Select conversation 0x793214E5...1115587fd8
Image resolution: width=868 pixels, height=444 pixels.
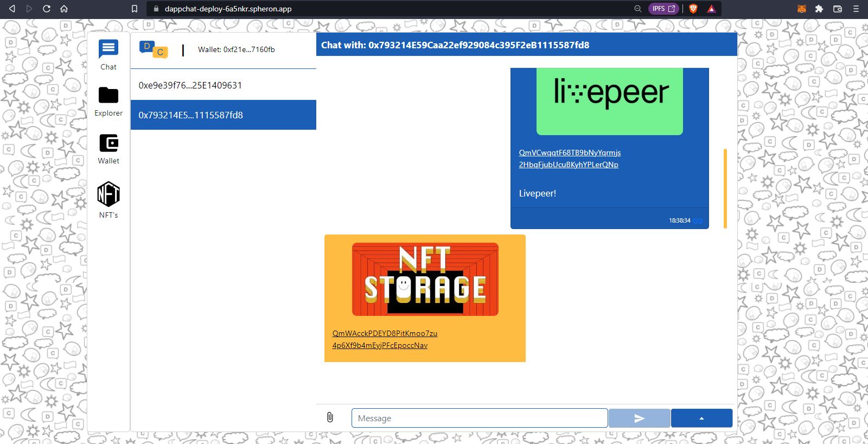pos(224,115)
